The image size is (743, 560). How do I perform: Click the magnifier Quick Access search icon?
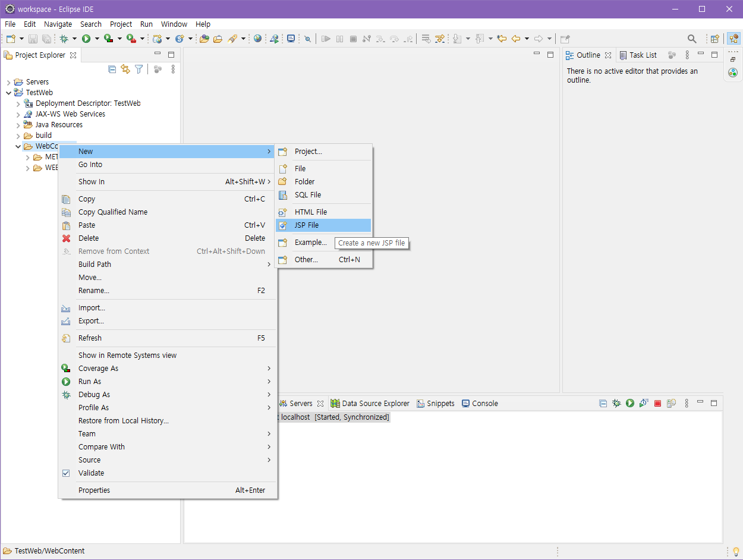tap(692, 39)
